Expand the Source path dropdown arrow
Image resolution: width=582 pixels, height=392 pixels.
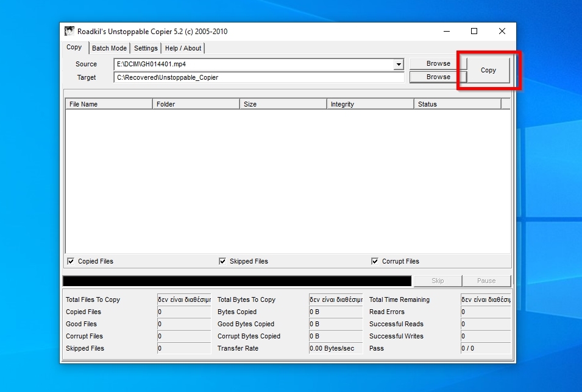coord(399,64)
